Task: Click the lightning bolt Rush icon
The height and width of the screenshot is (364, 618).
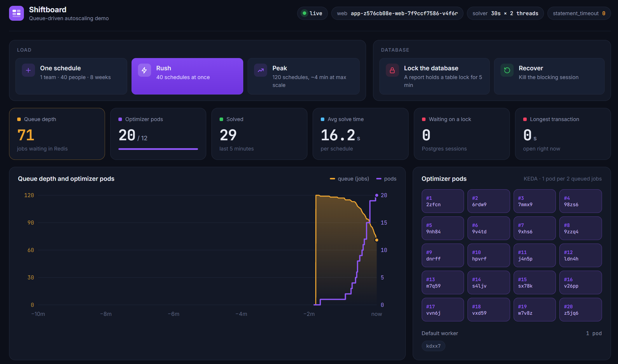Action: 144,70
